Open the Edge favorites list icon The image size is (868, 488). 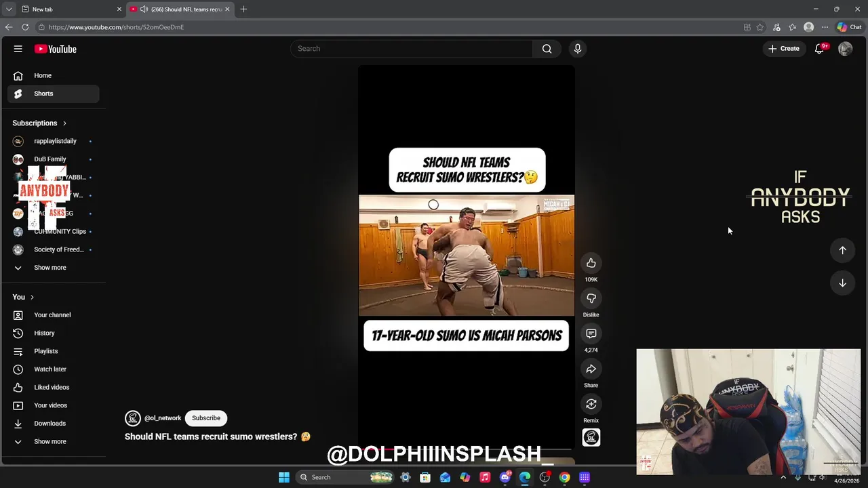click(792, 27)
